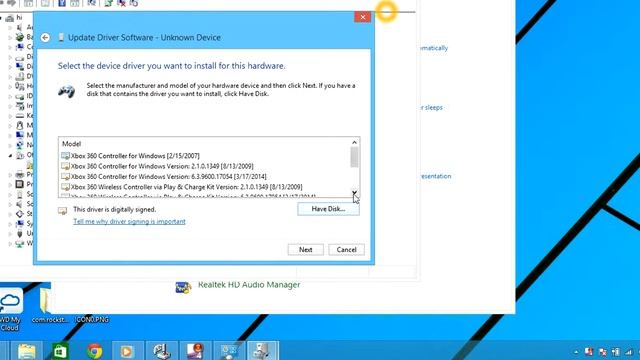Click the Model list scroll-up arrow
Screen dimensions: 640x360
pos(354,142)
